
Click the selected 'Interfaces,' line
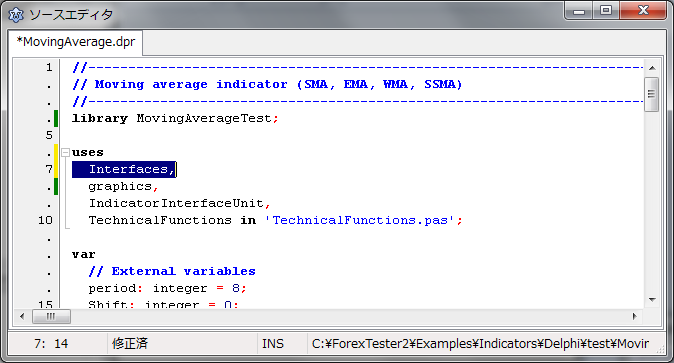(124, 169)
